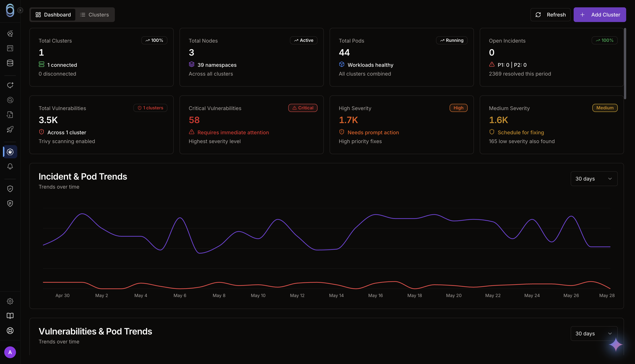
Task: Click the rocket icon in the sidebar
Action: point(10,129)
